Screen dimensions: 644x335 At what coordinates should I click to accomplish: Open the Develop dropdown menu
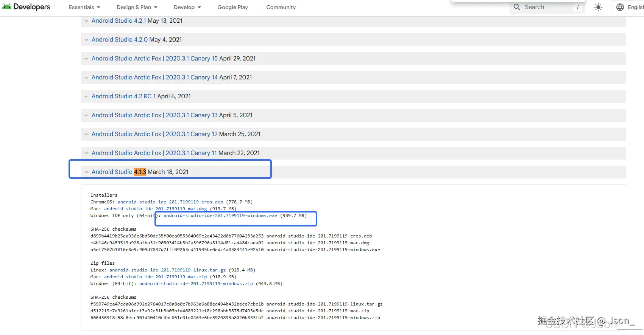(x=187, y=7)
